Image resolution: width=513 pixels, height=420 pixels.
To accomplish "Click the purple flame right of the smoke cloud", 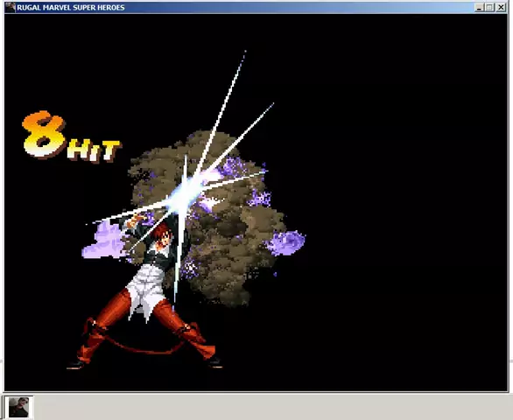I will (x=285, y=242).
